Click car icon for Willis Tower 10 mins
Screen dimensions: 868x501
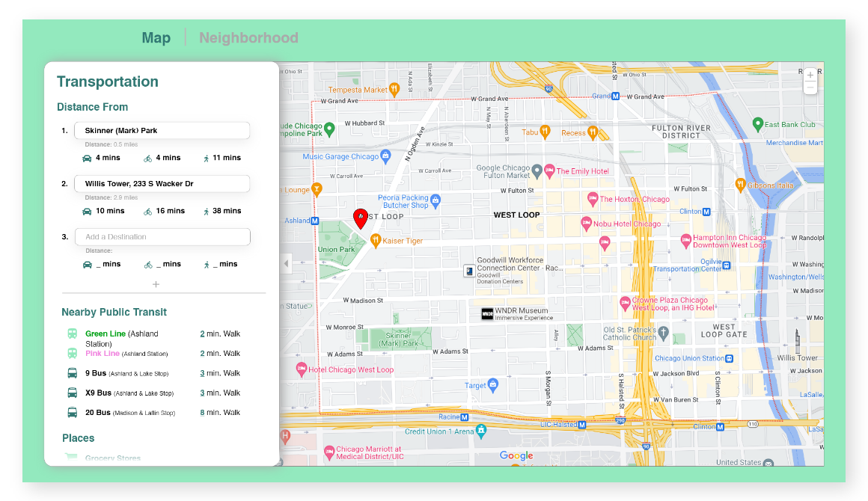point(87,211)
